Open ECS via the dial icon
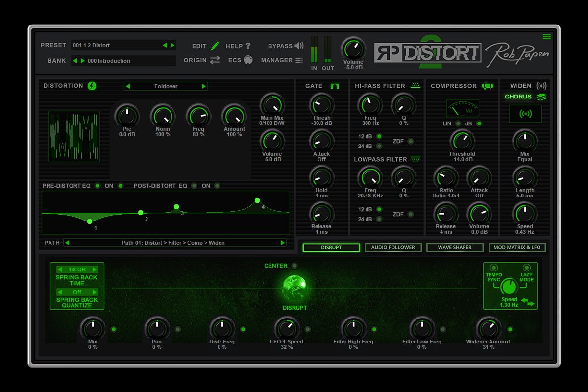Viewport: 588px width, 392px height. [x=248, y=60]
